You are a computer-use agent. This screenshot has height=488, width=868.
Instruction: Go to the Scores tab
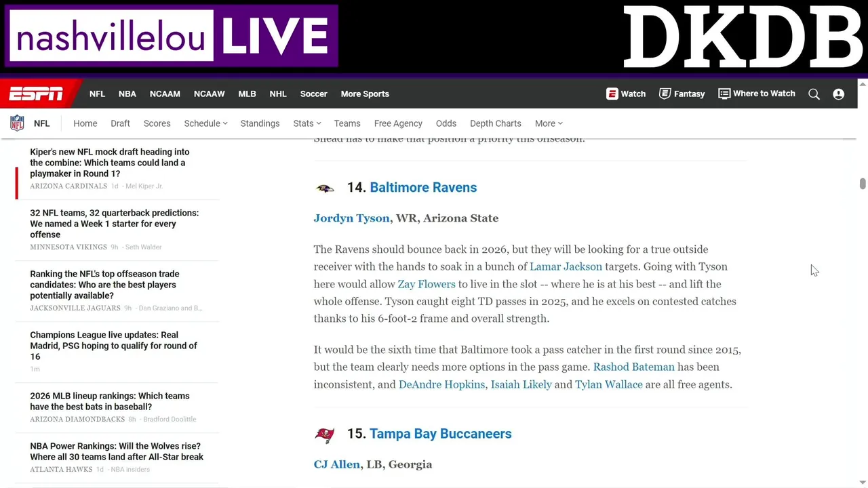[157, 123]
